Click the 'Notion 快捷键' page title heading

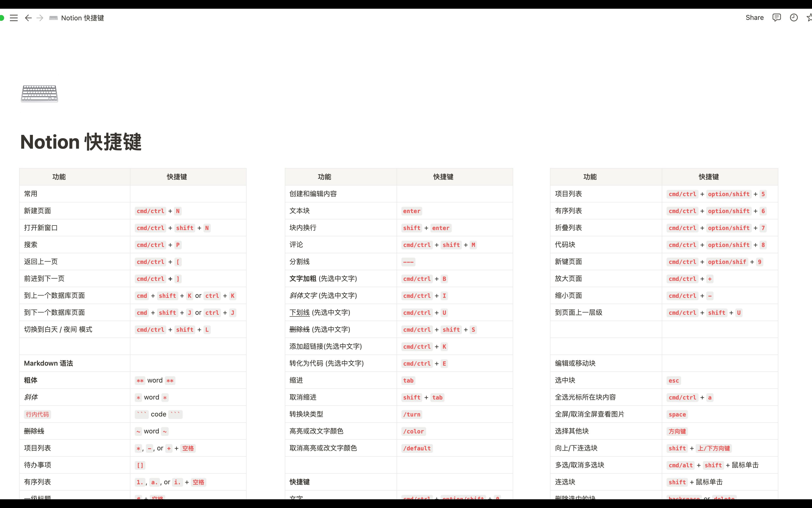(81, 142)
